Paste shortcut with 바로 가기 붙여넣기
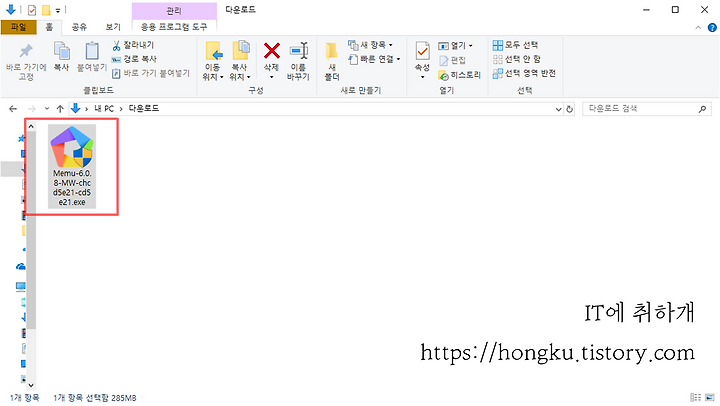Screen dimensions: 720x406 coord(151,73)
